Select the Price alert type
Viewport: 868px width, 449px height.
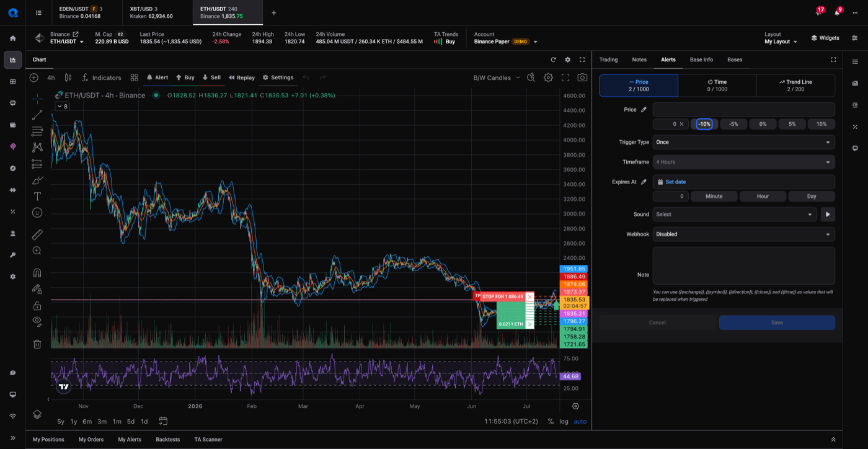coord(639,86)
